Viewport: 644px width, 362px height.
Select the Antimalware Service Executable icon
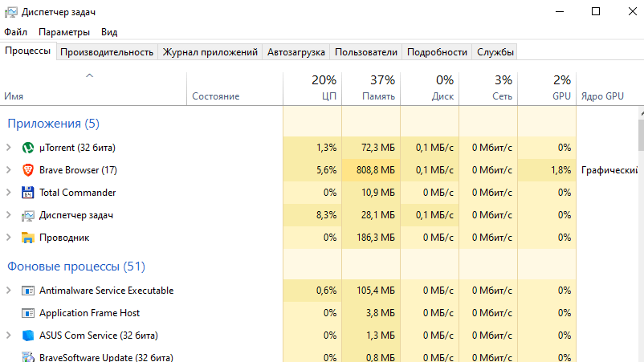point(28,291)
